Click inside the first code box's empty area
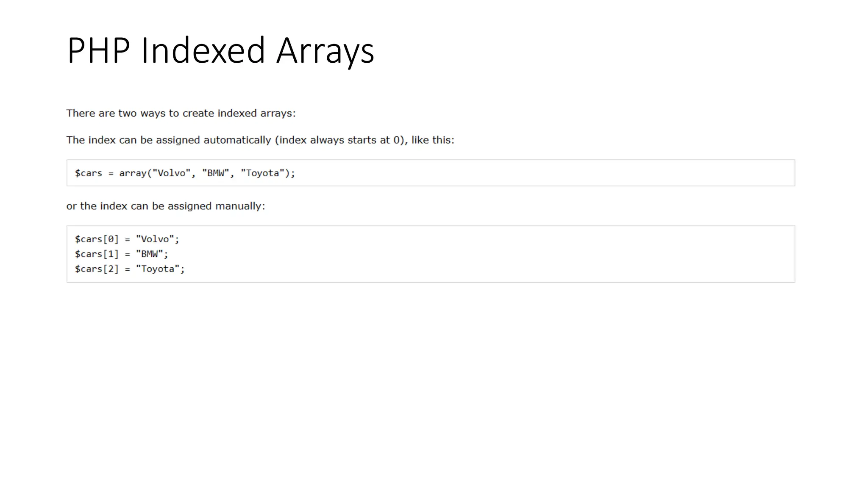Screen dimensions: 868x488 (551, 173)
